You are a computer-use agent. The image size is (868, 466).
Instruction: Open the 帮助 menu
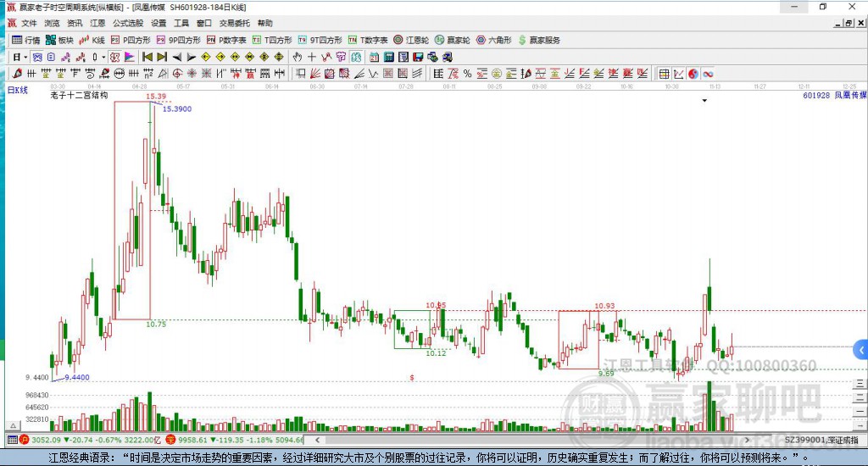[264, 23]
